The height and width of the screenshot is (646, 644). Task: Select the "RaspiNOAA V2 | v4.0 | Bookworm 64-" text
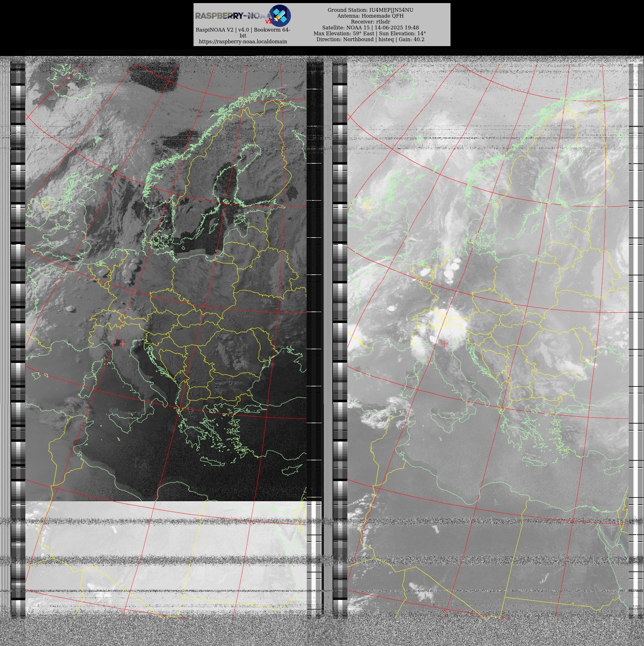pos(243,30)
